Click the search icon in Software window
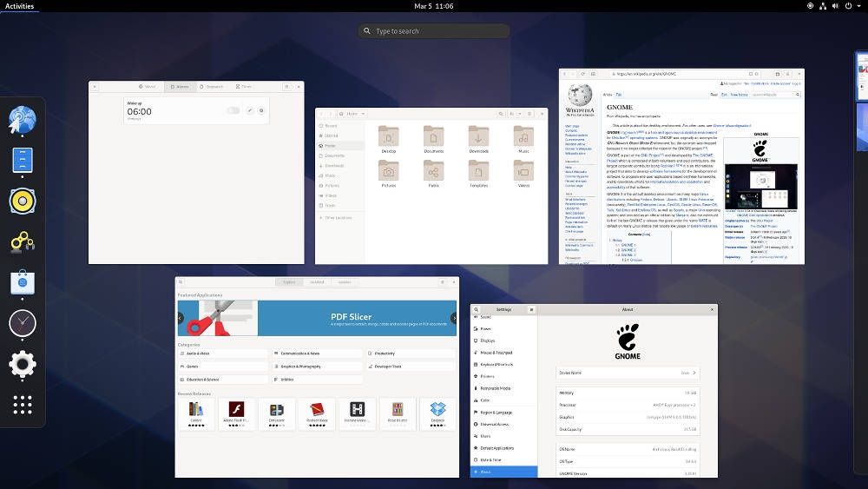 181,282
